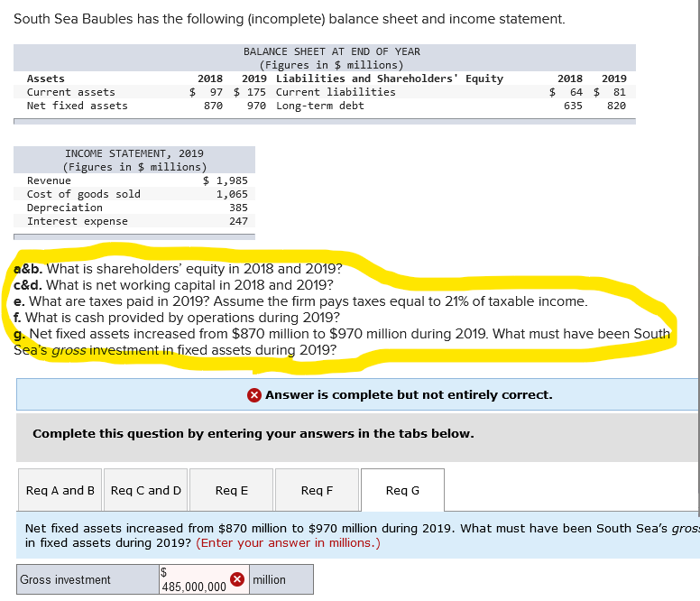The height and width of the screenshot is (601, 700).
Task: Click the '385' depreciation value
Action: click(238, 208)
